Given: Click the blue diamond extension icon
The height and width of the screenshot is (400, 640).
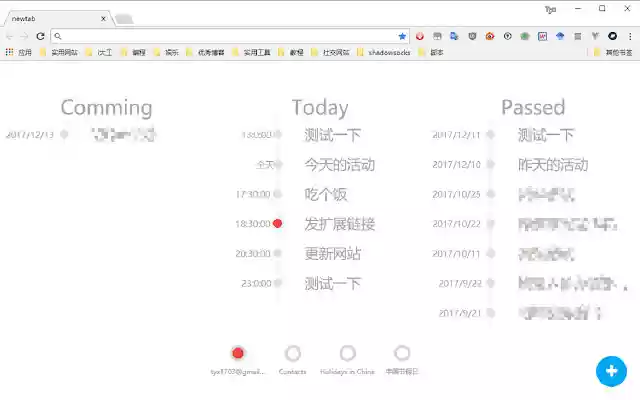Looking at the screenshot, I should [560, 36].
